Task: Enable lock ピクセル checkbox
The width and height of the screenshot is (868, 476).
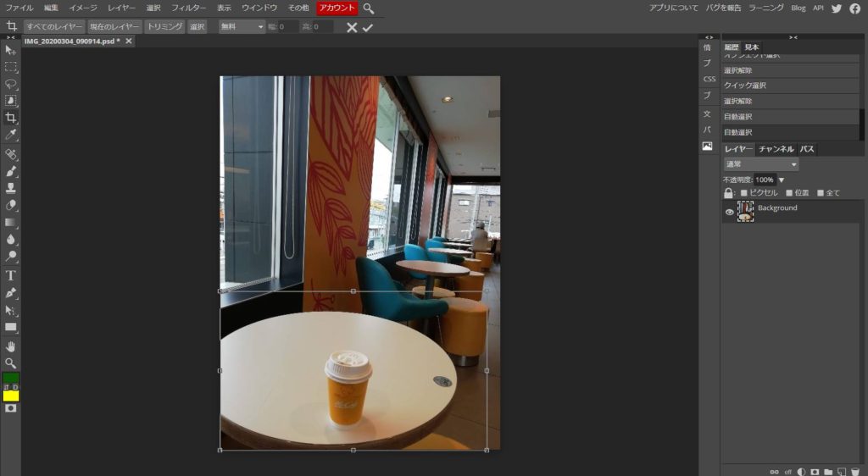Action: click(x=744, y=193)
